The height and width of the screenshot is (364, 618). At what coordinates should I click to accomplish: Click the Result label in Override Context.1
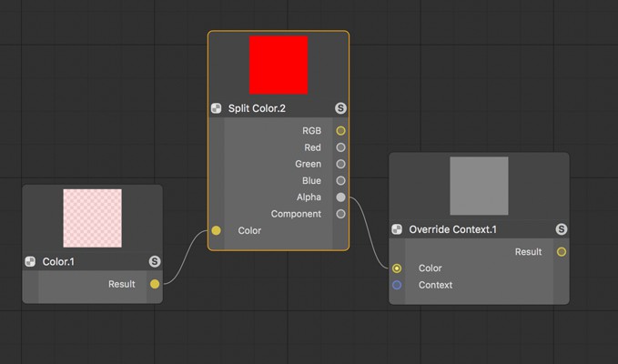[x=529, y=252]
